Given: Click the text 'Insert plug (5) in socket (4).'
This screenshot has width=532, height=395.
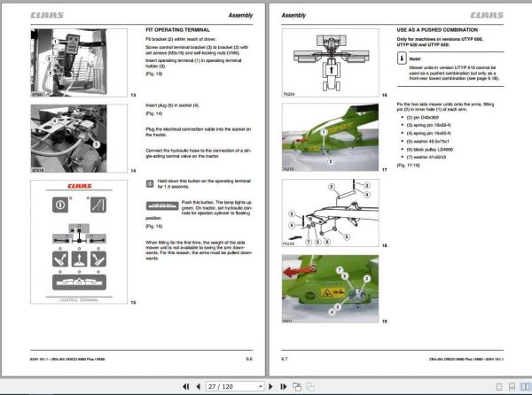Looking at the screenshot, I should pyautogui.click(x=172, y=105).
